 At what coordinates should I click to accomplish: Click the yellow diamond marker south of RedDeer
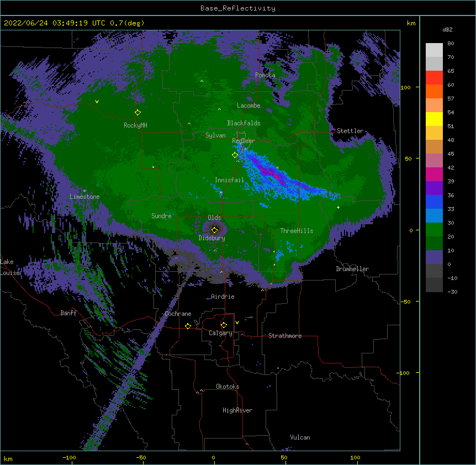235,155
